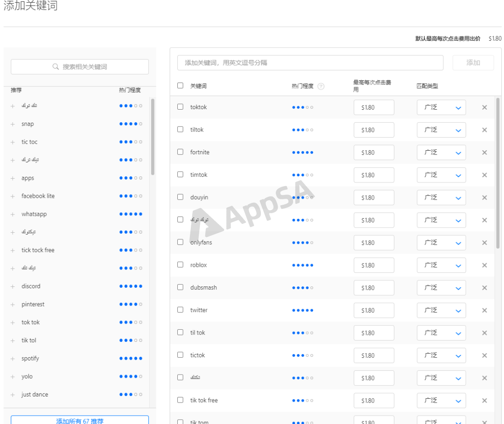
Task: Remove tik tok free keyword row
Action: [x=484, y=401]
